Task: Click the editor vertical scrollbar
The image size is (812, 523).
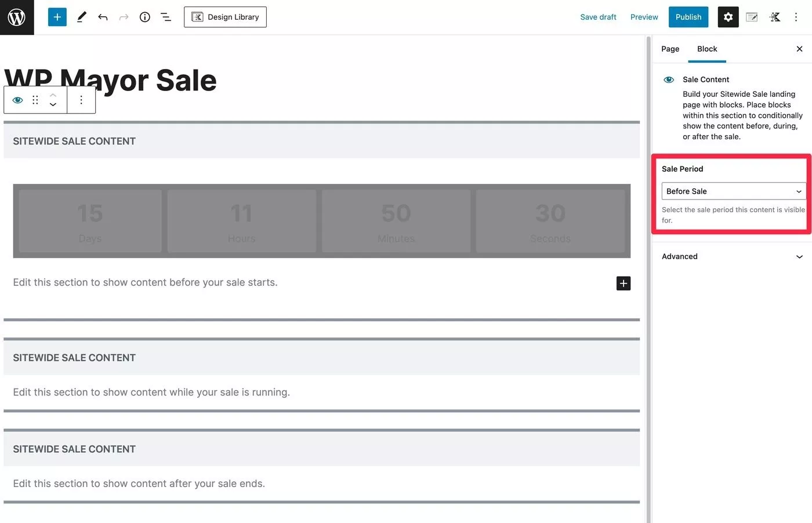Action: coord(648,278)
